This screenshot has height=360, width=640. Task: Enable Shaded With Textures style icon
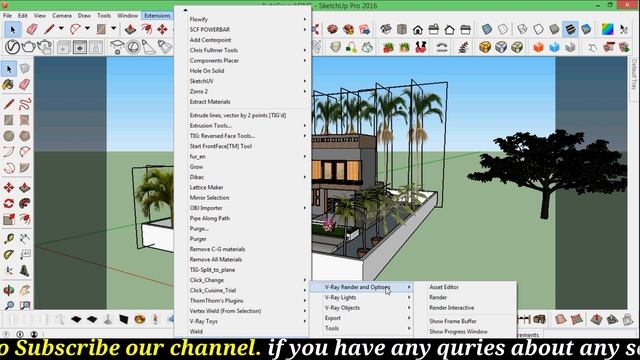click(x=570, y=29)
